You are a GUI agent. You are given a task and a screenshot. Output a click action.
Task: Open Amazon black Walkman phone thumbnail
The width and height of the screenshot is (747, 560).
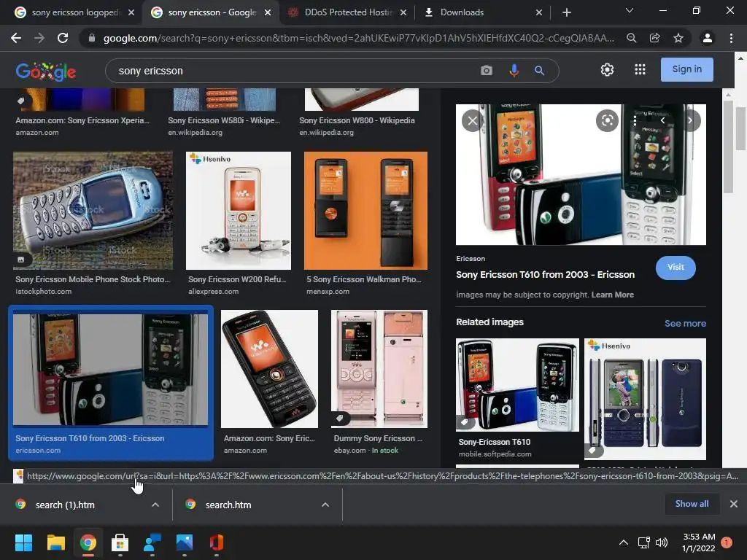pyautogui.click(x=269, y=368)
